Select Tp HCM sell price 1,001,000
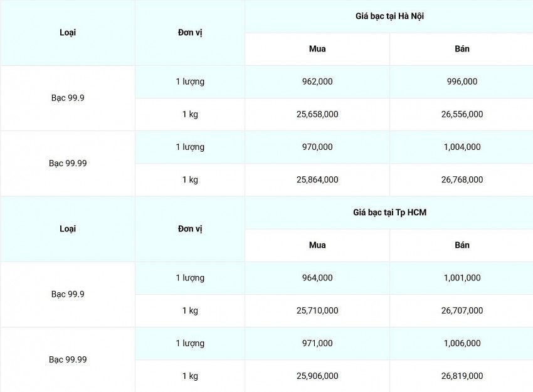Screen dimensions: 533x392 pyautogui.click(x=462, y=278)
